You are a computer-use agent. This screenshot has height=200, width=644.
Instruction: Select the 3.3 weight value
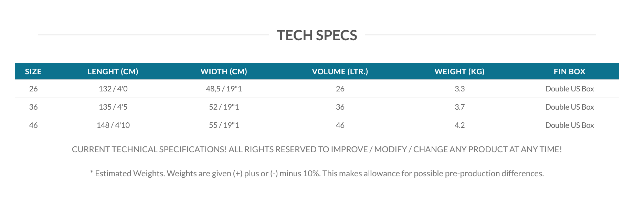(x=460, y=89)
